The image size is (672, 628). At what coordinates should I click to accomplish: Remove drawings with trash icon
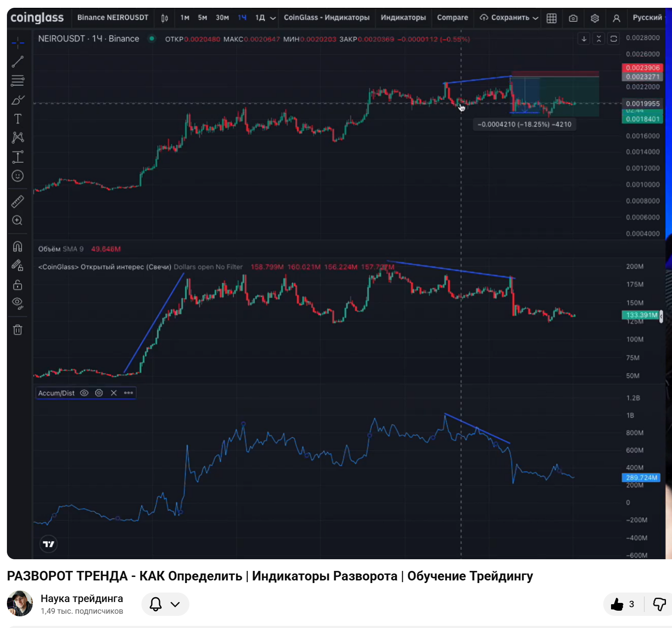(x=18, y=330)
